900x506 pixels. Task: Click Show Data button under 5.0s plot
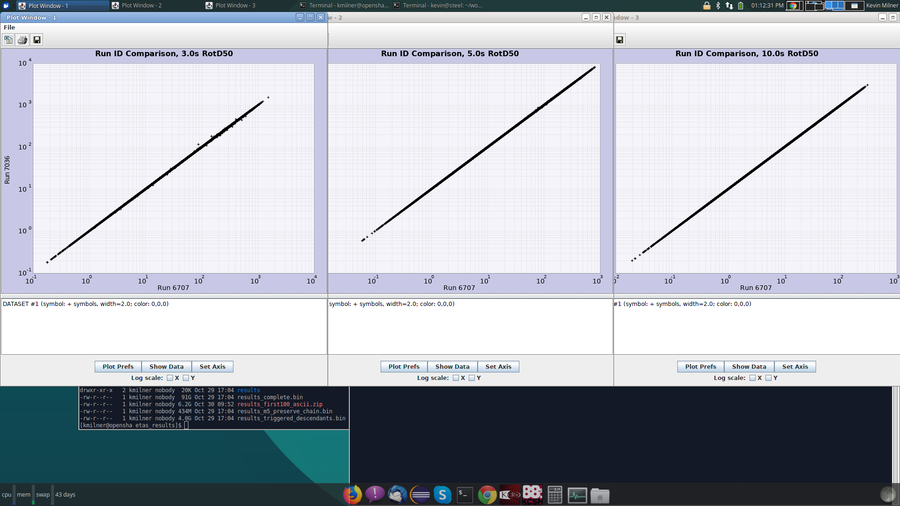(452, 367)
